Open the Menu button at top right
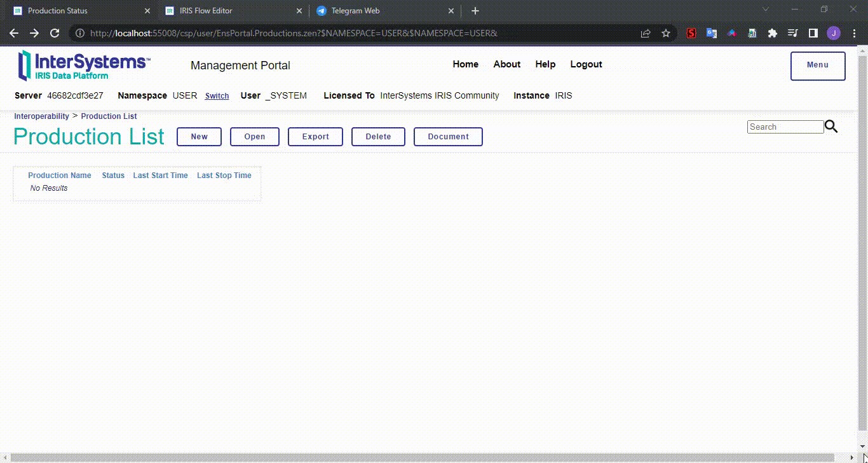 click(x=818, y=66)
